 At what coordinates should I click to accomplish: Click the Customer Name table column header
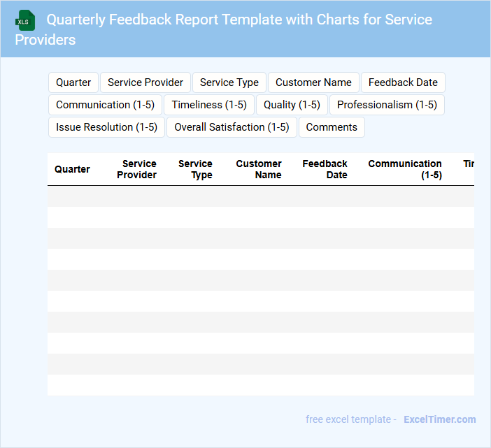coord(259,169)
